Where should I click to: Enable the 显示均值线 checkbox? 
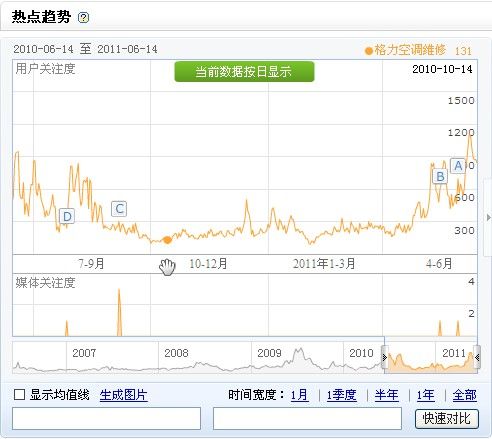(x=19, y=395)
